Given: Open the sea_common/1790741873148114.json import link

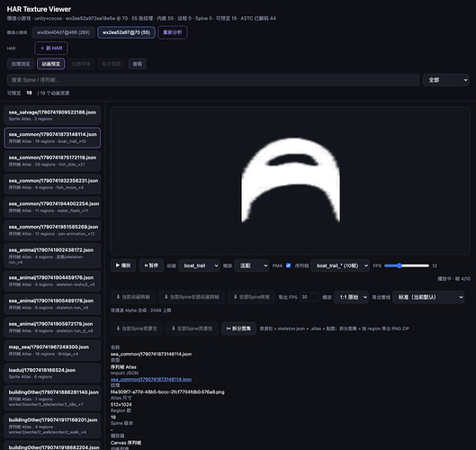Looking at the screenshot, I should [x=151, y=379].
